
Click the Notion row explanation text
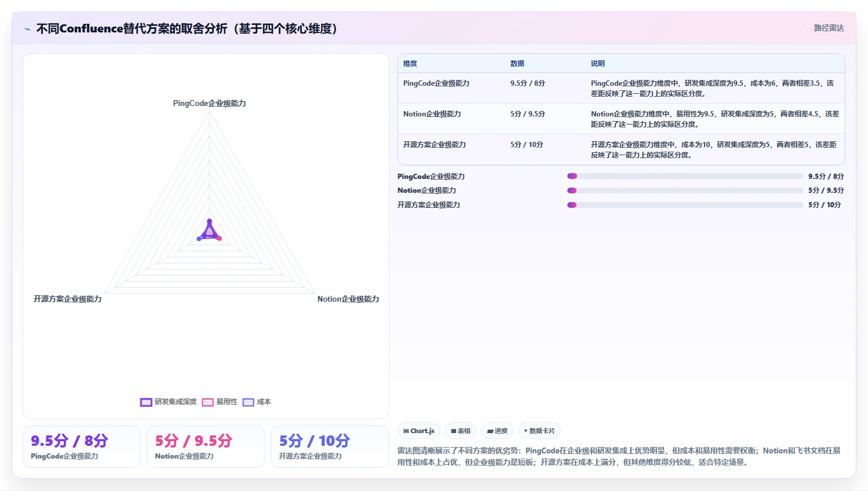pyautogui.click(x=715, y=119)
